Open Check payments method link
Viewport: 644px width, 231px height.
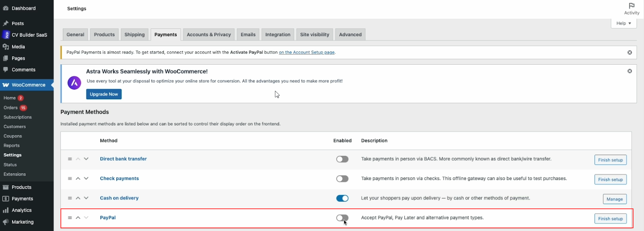coord(119,178)
